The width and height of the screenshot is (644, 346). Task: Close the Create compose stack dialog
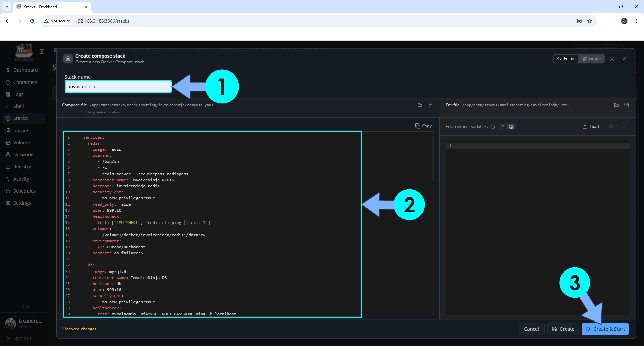(x=624, y=59)
